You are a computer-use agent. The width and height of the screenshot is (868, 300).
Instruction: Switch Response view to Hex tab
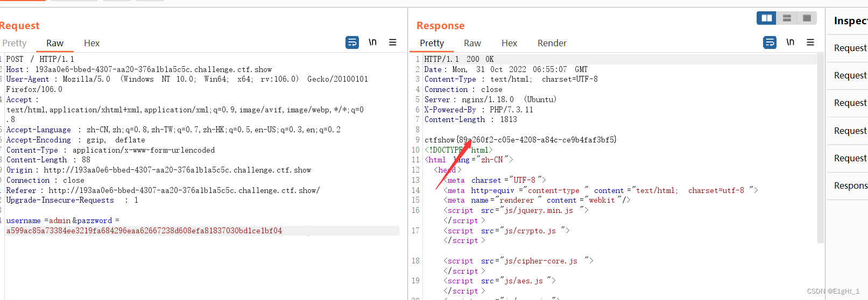point(509,43)
